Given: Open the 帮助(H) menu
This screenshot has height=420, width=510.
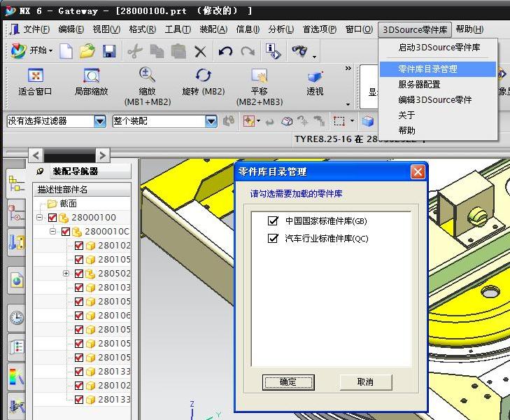Looking at the screenshot, I should [x=469, y=29].
